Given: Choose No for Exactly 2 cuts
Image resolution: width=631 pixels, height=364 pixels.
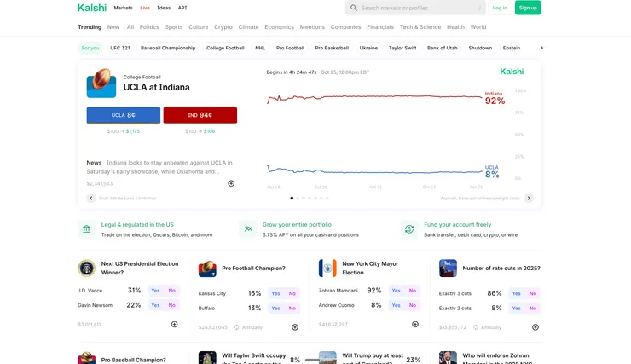Looking at the screenshot, I should [x=533, y=308].
